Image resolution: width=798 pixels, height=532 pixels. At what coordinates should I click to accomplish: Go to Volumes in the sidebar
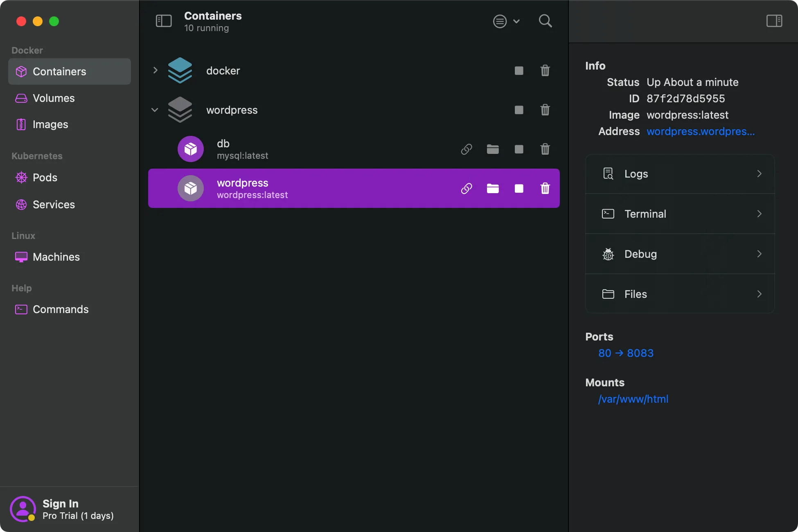70,98
